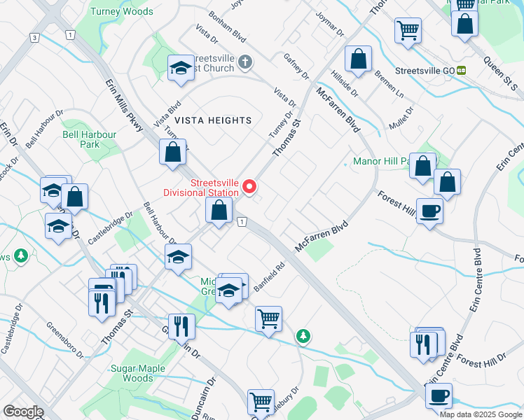Screen dimensions: 524x420
Task: Open shopping bag marker right of Manor Hill Park
Action: point(448,185)
